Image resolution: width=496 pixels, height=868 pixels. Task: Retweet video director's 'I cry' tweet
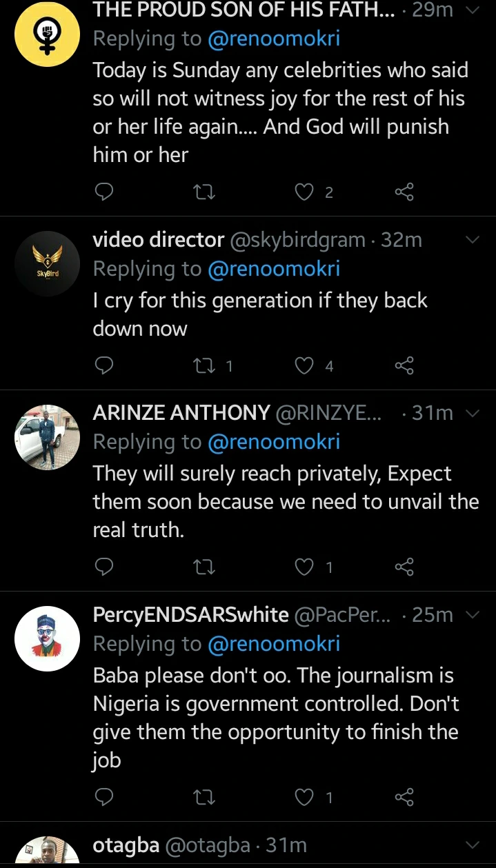[205, 365]
